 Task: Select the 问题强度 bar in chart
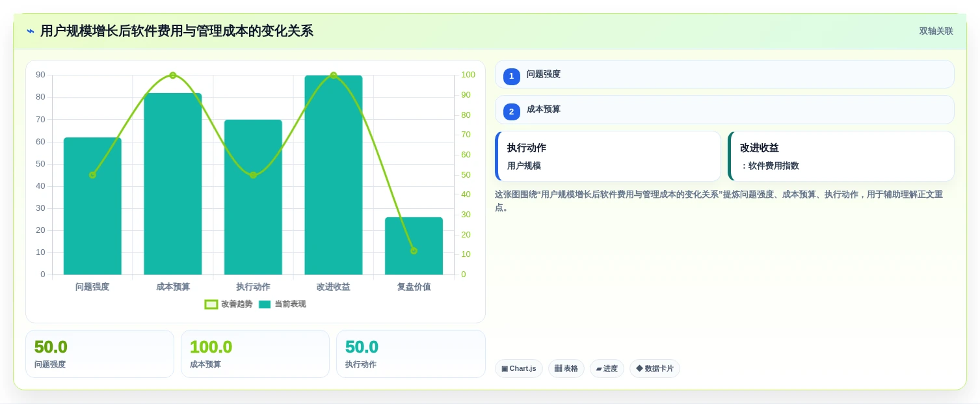92,206
